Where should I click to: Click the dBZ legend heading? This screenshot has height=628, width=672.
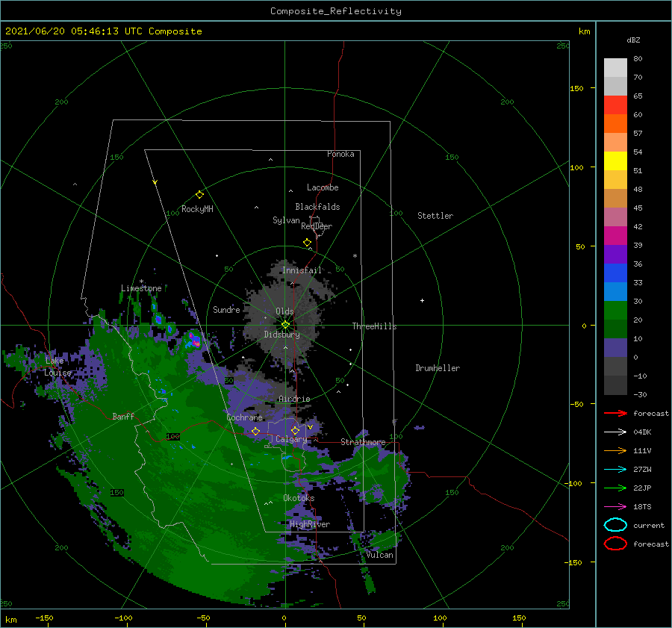tap(633, 40)
